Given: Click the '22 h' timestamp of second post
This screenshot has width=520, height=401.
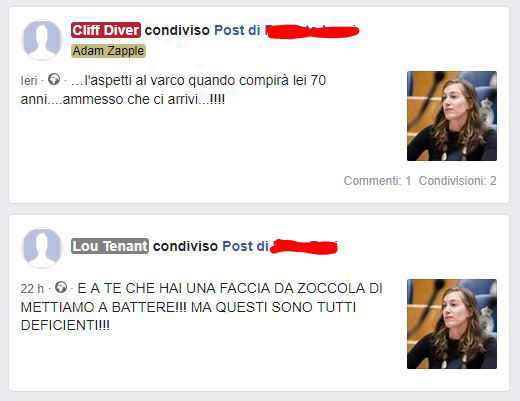Looking at the screenshot, I should pyautogui.click(x=32, y=289).
